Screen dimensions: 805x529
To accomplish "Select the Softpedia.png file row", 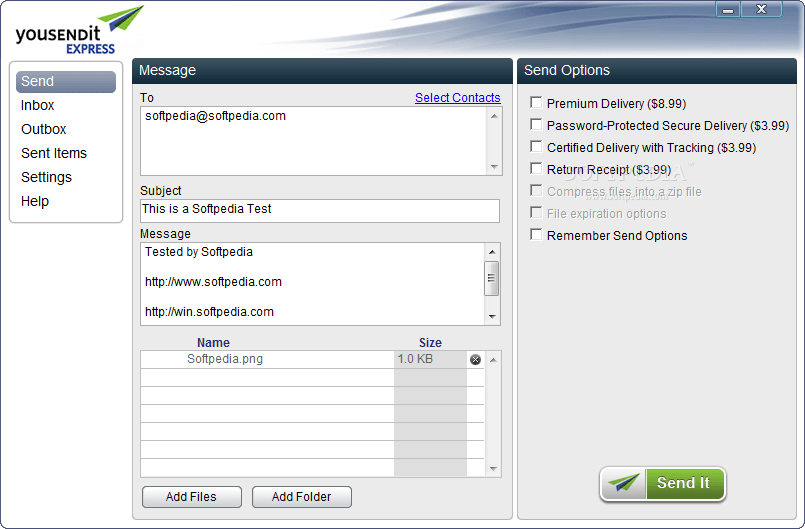I will pyautogui.click(x=312, y=360).
